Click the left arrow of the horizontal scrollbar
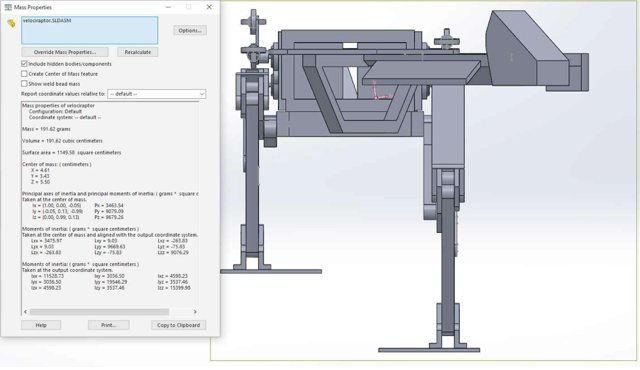This screenshot has width=640, height=370. click(25, 312)
